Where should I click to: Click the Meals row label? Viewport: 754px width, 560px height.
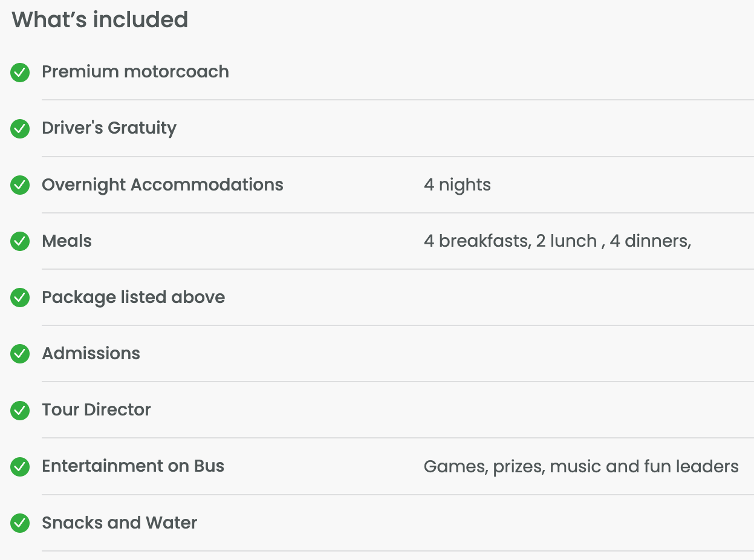pyautogui.click(x=67, y=241)
